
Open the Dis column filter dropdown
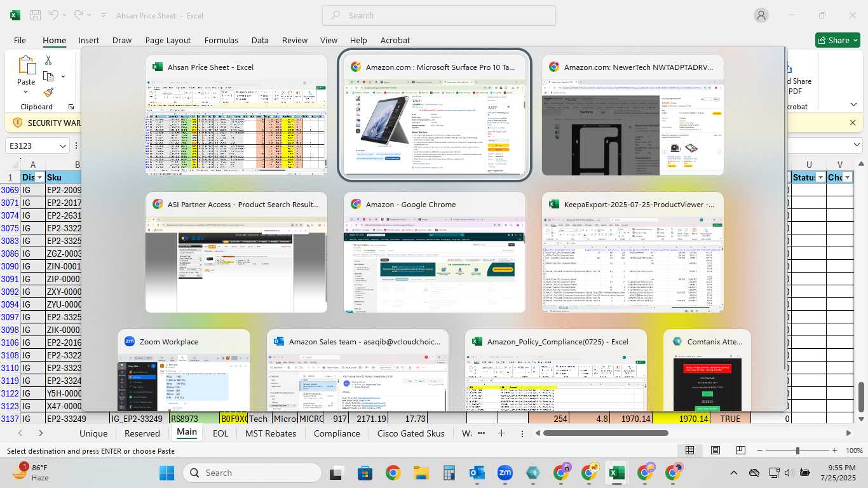(39, 177)
